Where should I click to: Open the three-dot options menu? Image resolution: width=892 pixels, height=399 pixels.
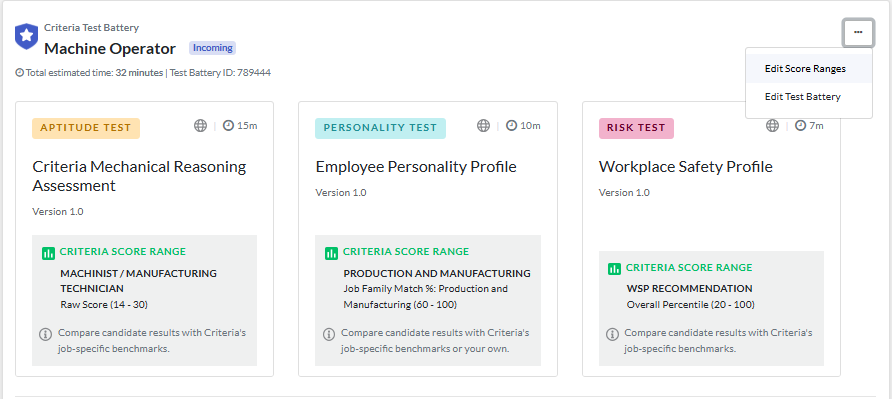click(x=858, y=33)
